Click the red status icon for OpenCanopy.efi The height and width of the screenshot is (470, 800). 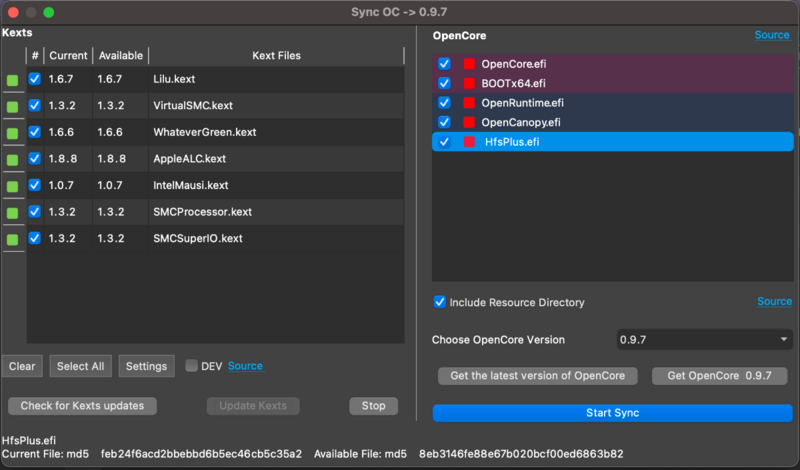click(468, 122)
